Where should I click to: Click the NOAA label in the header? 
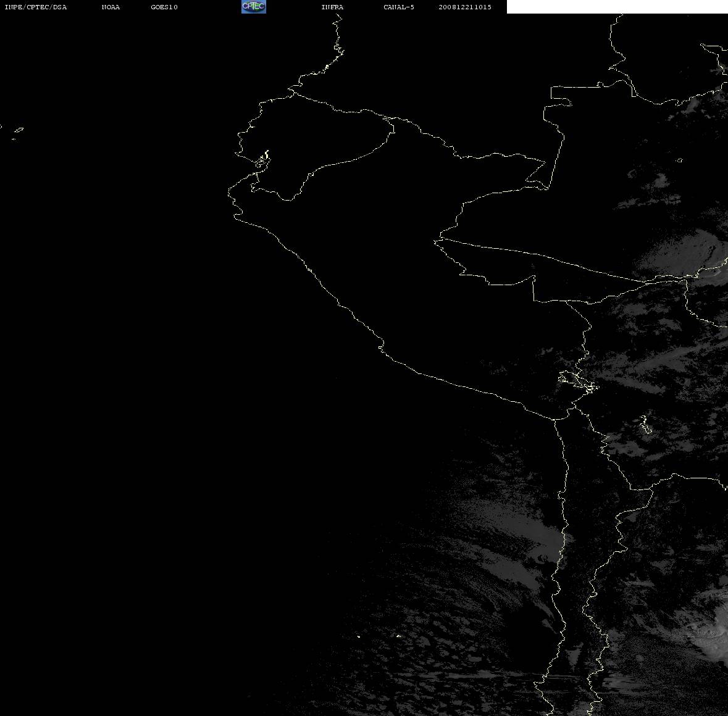pos(111,7)
